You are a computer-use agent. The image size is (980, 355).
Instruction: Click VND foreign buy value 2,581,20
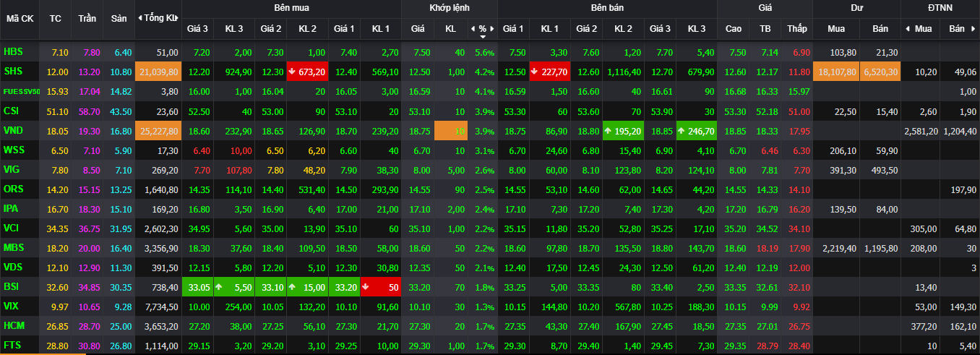coord(921,131)
